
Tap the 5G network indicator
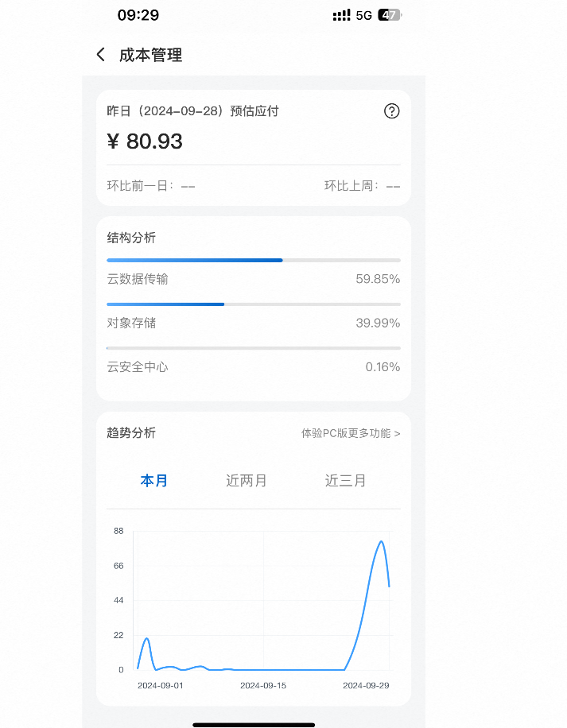click(x=364, y=15)
